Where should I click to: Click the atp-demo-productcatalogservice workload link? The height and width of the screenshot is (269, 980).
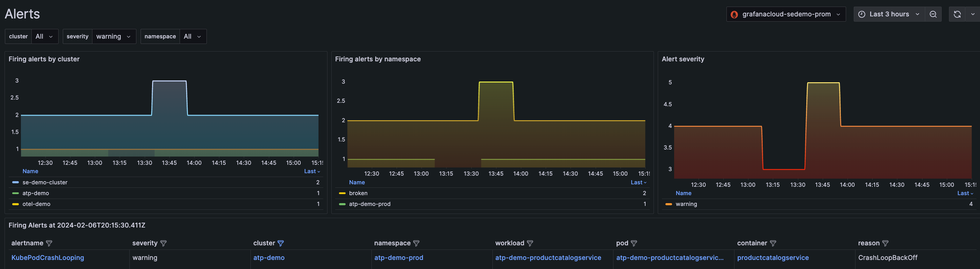click(548, 258)
